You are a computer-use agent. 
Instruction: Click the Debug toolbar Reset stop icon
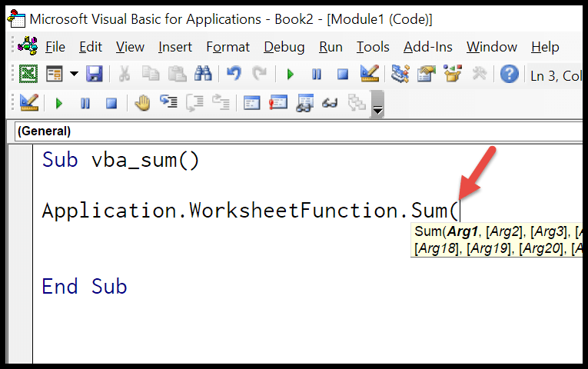111,103
